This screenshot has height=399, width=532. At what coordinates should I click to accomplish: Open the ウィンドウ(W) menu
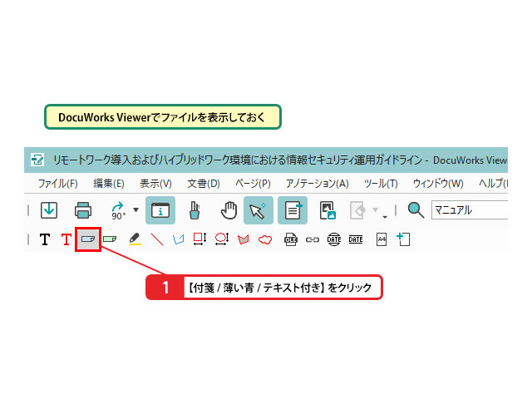(x=438, y=184)
